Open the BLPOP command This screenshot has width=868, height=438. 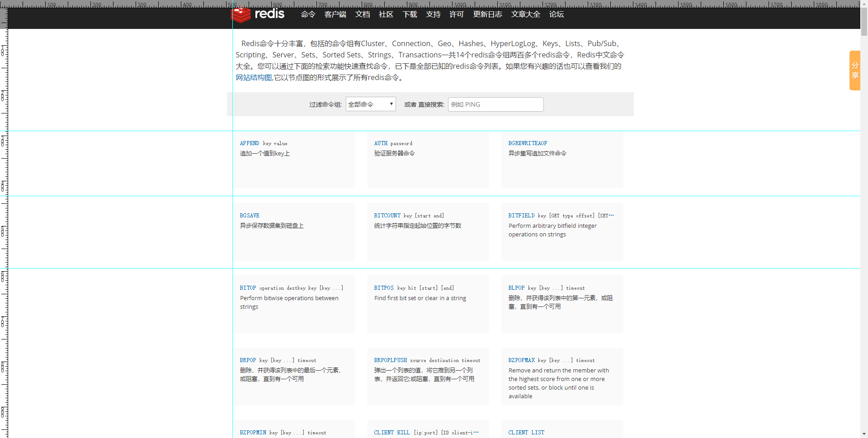coord(547,288)
